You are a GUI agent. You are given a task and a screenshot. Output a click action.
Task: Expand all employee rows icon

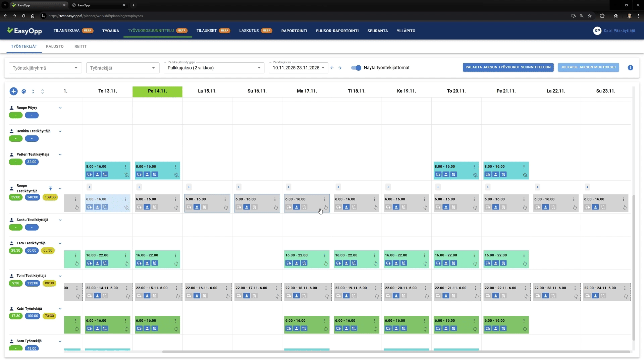[x=43, y=92]
